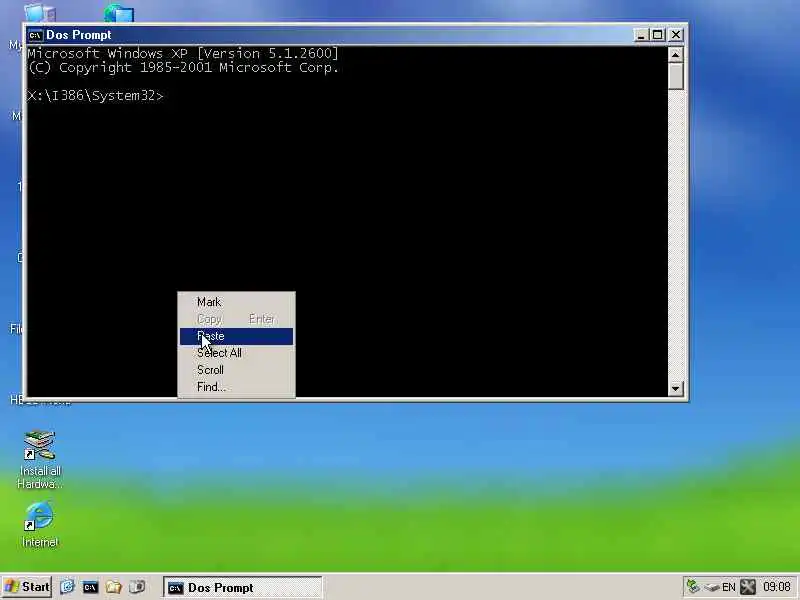Select the Internet desktop shortcut

[x=40, y=525]
